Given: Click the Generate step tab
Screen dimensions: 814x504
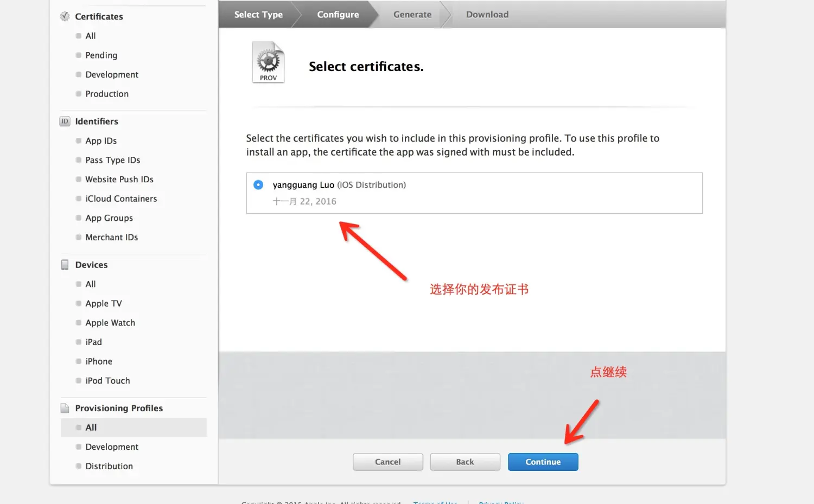Looking at the screenshot, I should (412, 15).
